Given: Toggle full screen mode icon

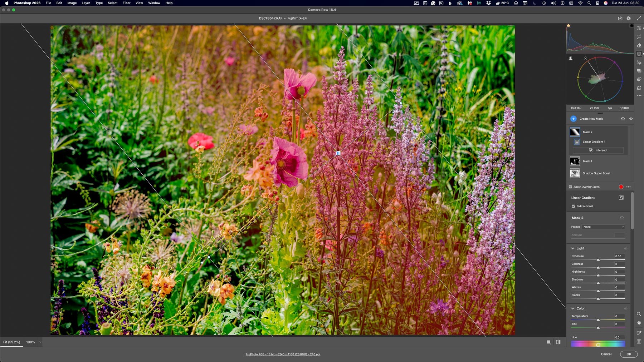Looking at the screenshot, I should click(x=639, y=18).
